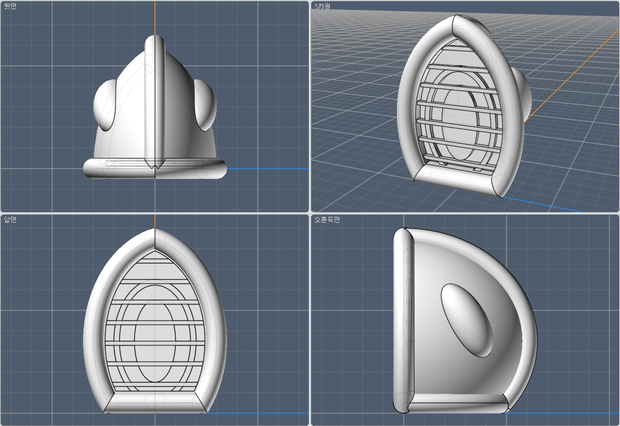Select the right ear bump in back view
Screen dimensions: 620x426
[205, 105]
